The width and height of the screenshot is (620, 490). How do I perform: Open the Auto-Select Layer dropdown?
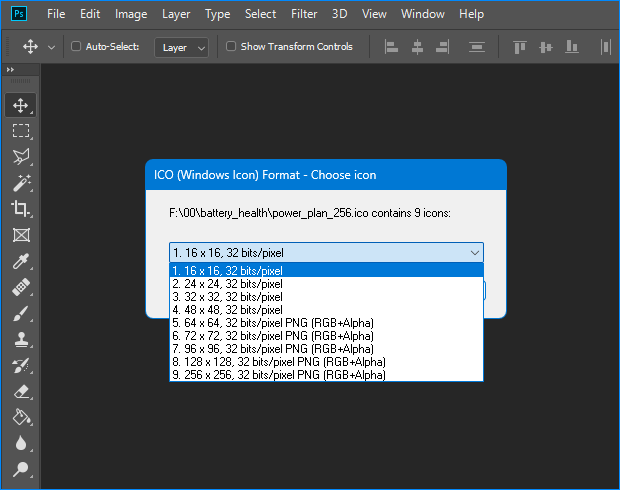click(x=181, y=47)
